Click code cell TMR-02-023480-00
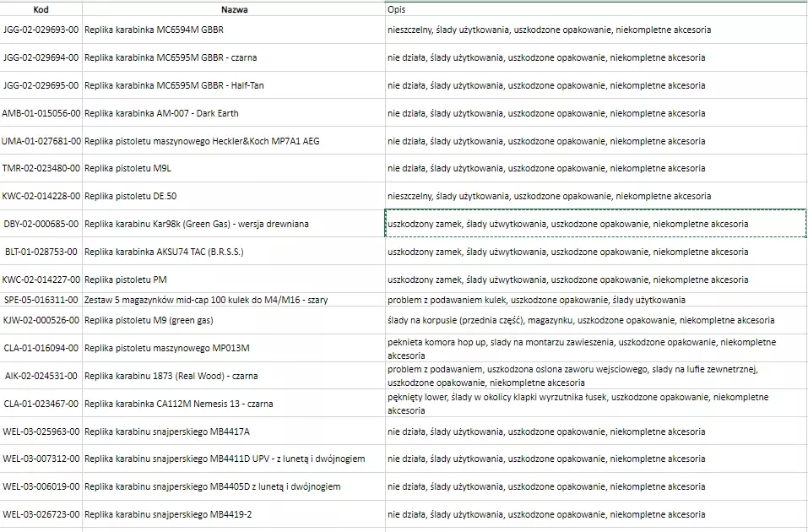Screen dimensions: 808x532 coord(41,168)
